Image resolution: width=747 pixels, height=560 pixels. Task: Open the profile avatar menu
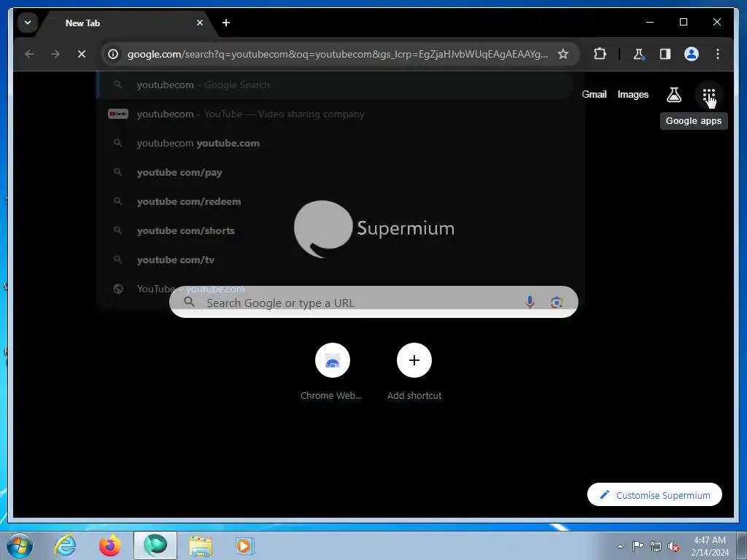[692, 54]
